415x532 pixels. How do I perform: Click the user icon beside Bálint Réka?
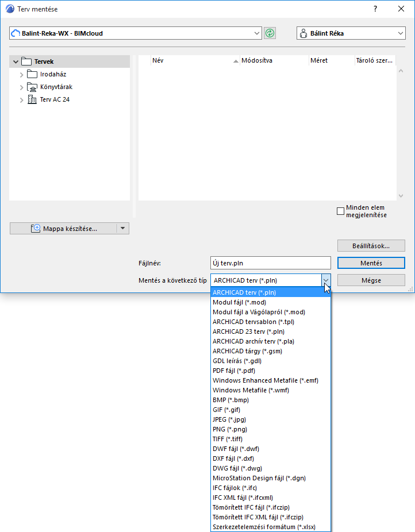point(303,33)
